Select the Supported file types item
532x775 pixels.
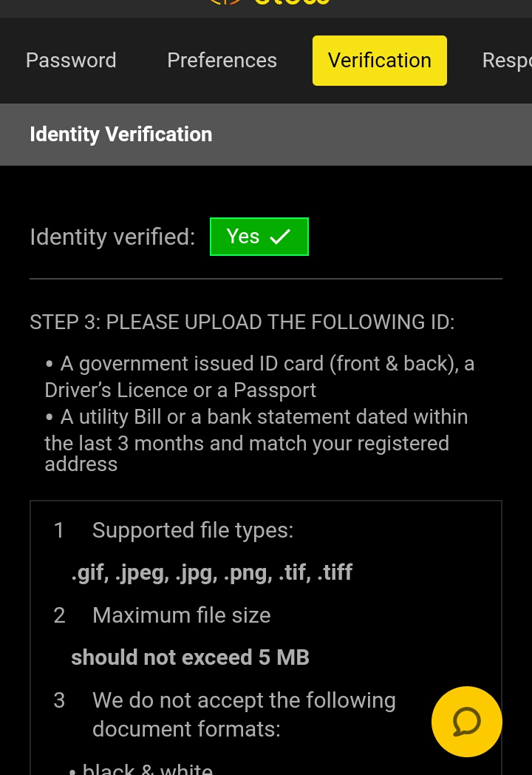193,530
